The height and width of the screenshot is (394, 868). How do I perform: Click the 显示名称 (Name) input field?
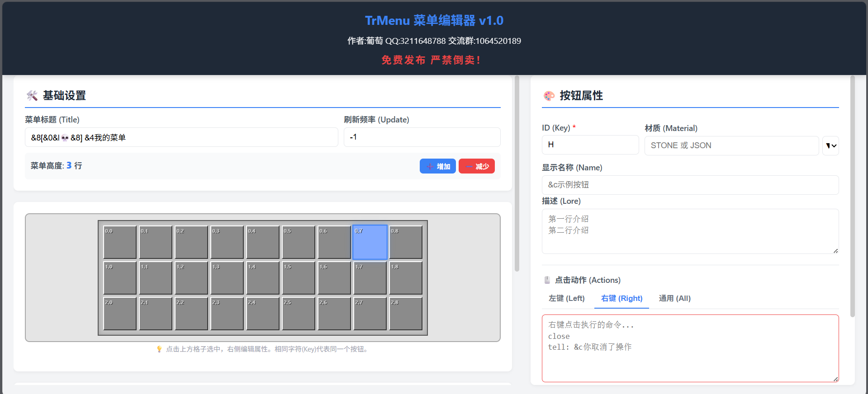click(x=690, y=185)
